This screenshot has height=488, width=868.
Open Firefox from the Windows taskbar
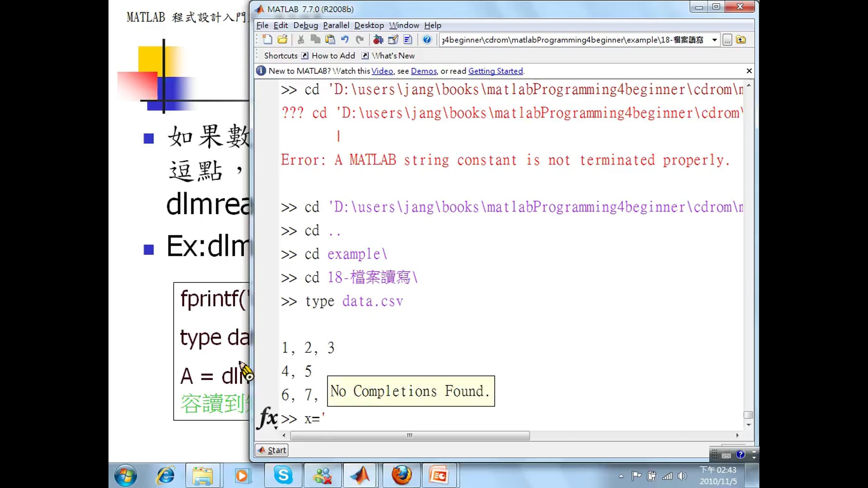401,475
